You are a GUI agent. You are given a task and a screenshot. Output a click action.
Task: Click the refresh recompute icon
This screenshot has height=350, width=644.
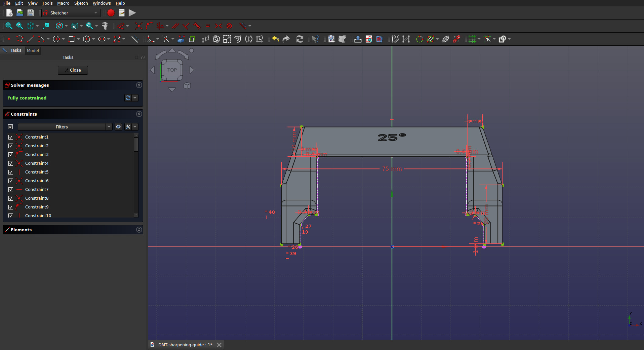point(300,39)
